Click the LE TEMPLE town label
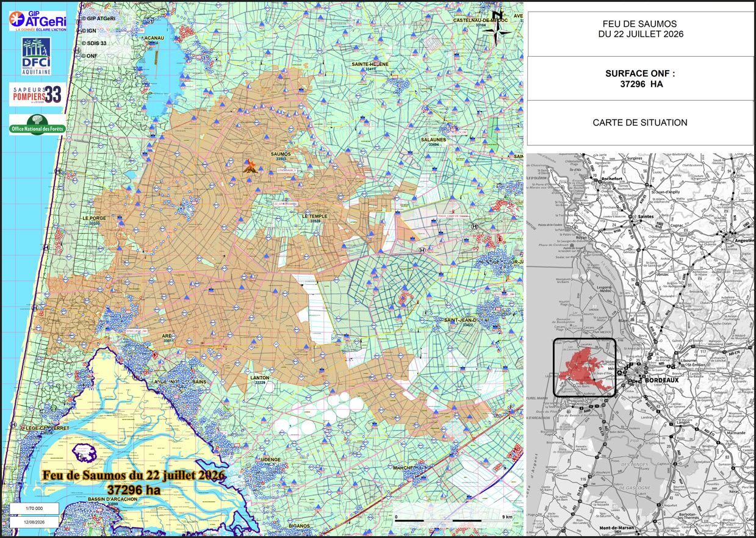The height and width of the screenshot is (538, 756). click(315, 216)
